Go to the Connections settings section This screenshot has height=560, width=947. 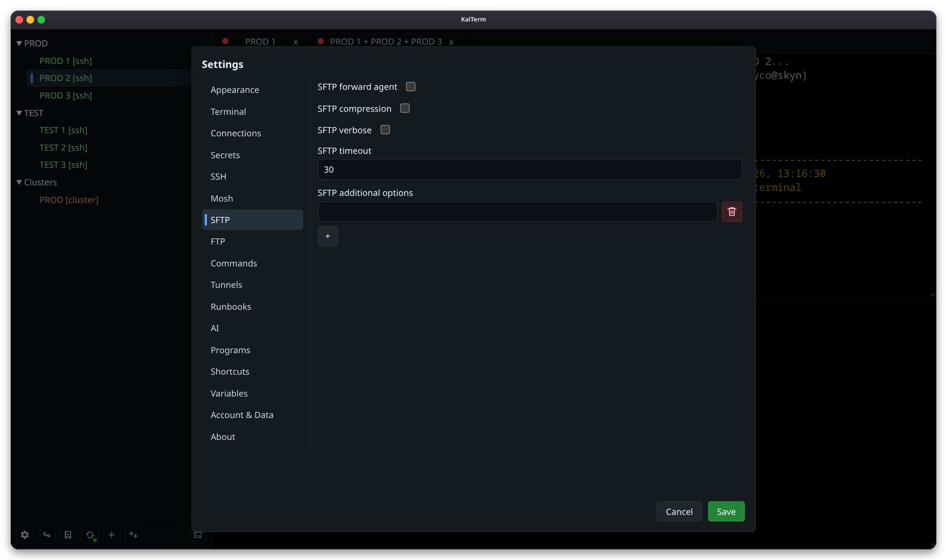click(x=252, y=133)
